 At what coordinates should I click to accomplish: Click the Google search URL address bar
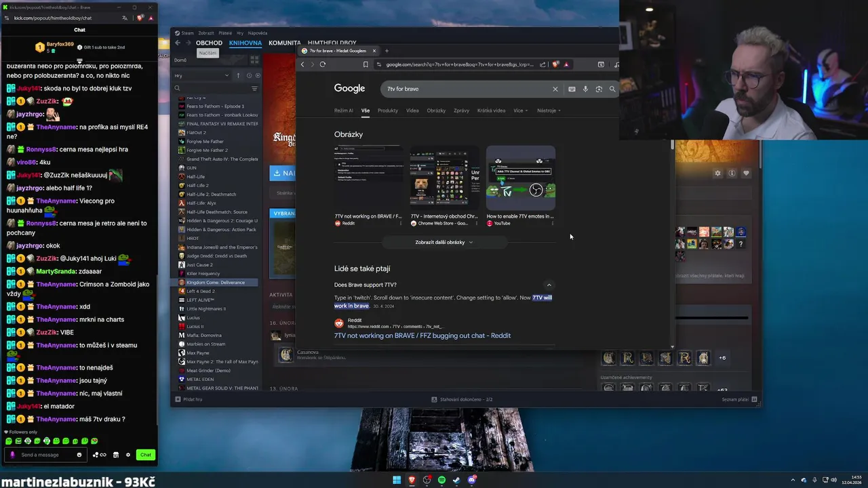pyautogui.click(x=461, y=64)
